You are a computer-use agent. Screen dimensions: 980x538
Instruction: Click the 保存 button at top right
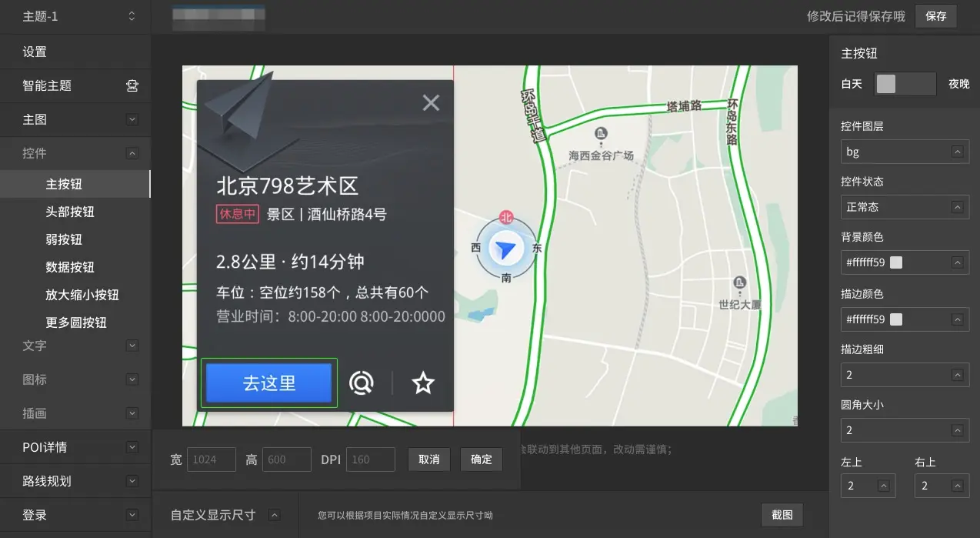tap(935, 16)
